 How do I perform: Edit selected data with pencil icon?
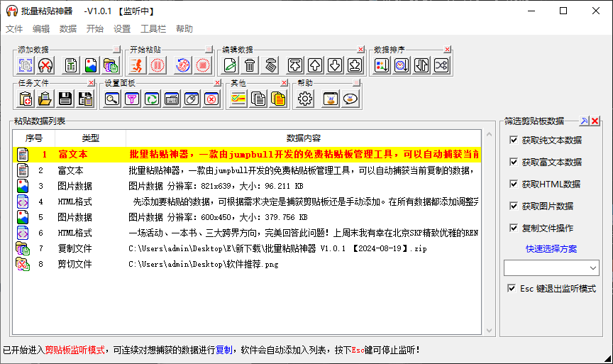(230, 65)
